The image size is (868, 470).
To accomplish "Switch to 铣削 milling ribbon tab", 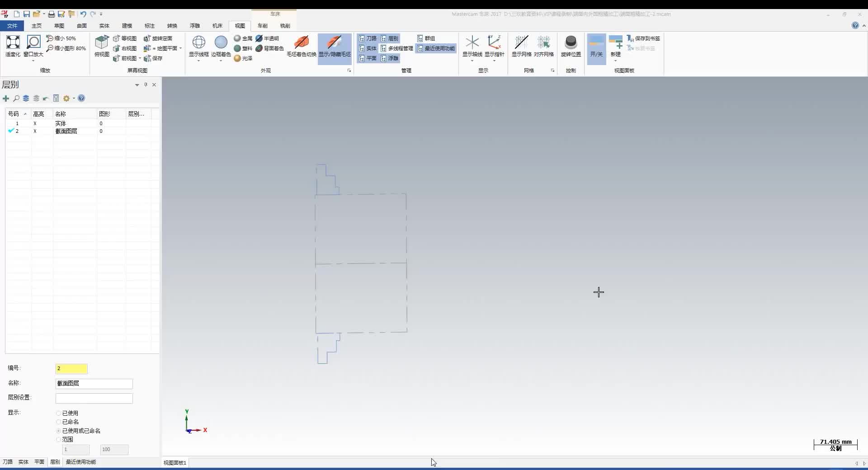I will point(285,26).
